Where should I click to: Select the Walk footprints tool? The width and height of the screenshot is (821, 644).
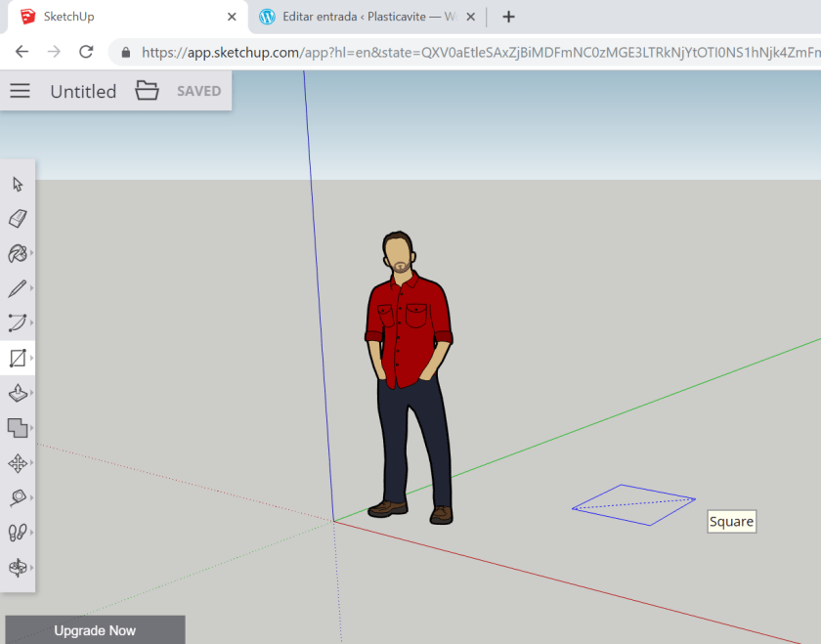pos(18,533)
